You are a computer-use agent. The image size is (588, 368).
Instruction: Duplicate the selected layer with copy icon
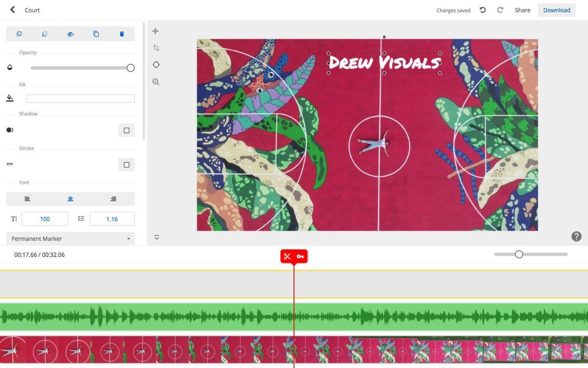[x=96, y=34]
